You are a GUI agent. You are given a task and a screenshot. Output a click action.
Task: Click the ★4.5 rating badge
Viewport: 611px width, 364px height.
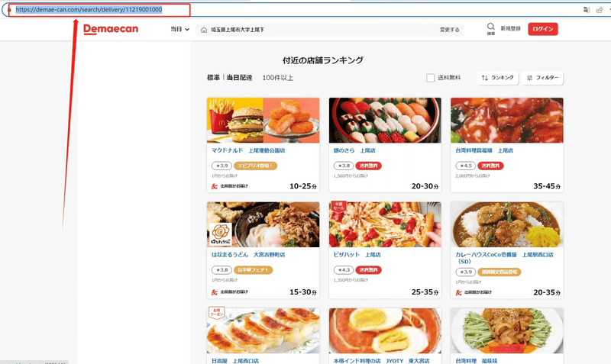click(466, 166)
